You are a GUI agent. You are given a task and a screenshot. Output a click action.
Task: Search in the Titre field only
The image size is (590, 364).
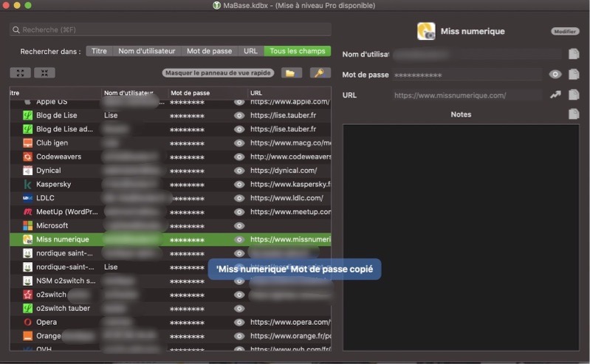pos(99,51)
